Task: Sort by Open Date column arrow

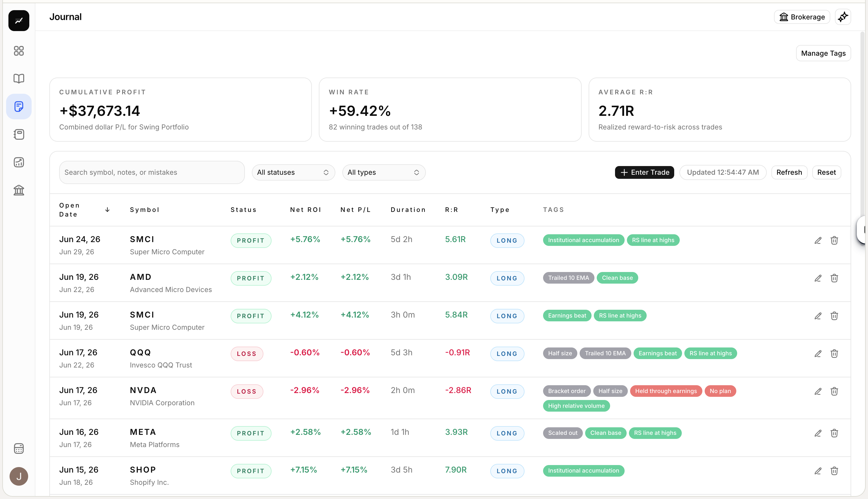Action: coord(108,210)
